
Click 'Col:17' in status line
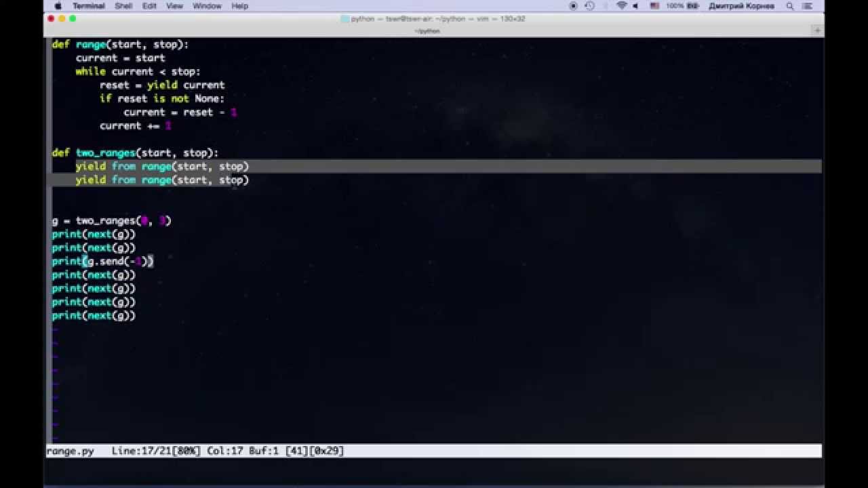(225, 451)
